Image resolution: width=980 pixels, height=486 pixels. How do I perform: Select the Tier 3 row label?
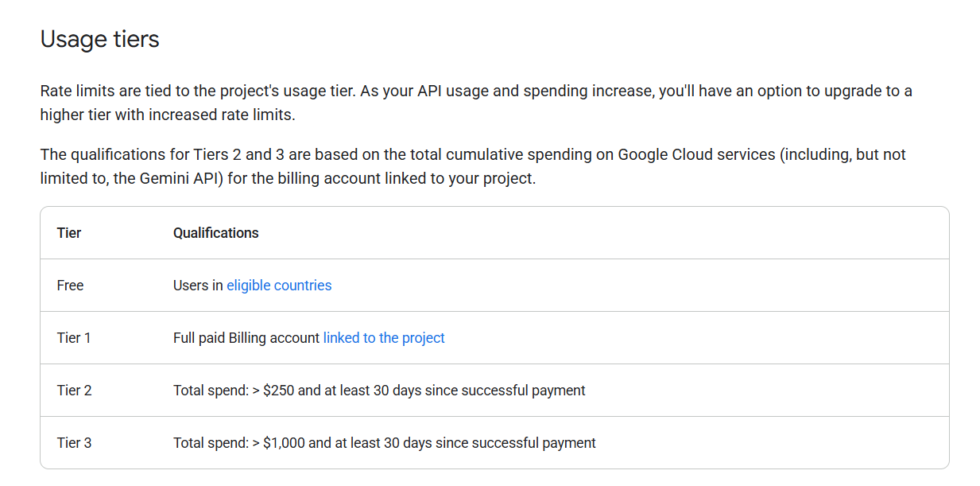coord(74,443)
